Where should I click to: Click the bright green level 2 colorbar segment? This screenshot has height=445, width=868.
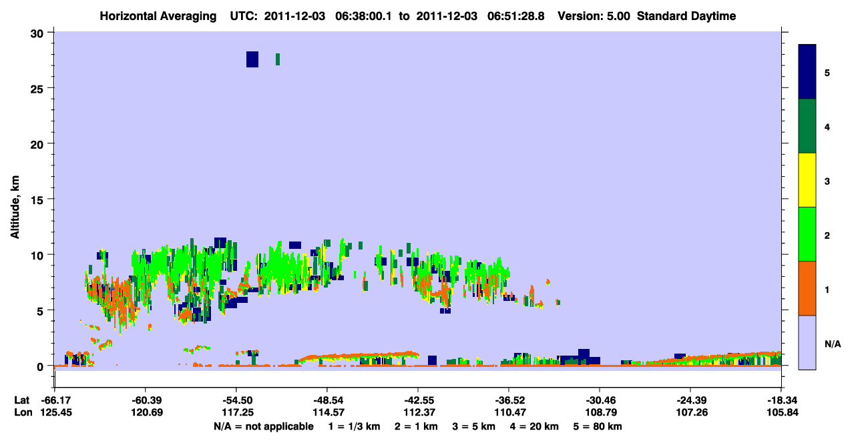coord(807,234)
